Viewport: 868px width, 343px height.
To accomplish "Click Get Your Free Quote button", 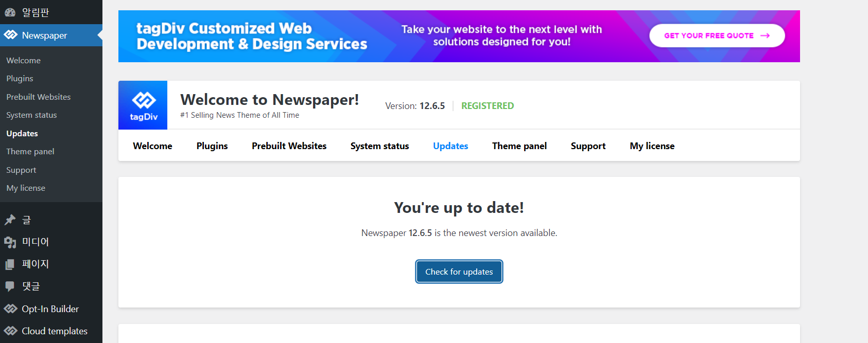I will click(717, 35).
